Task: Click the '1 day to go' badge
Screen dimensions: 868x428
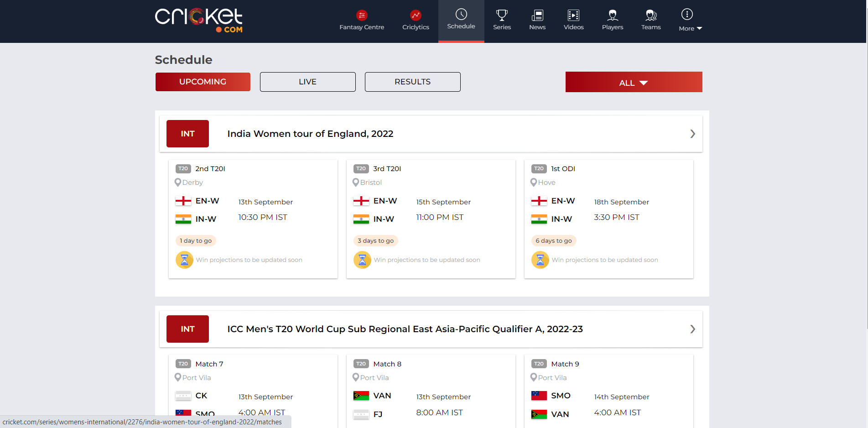Action: point(196,241)
